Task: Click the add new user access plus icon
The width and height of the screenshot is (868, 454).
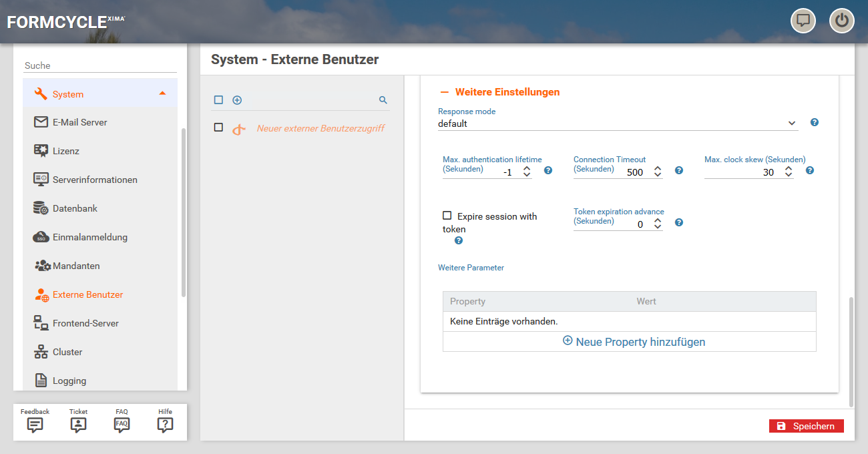Action: (x=237, y=100)
